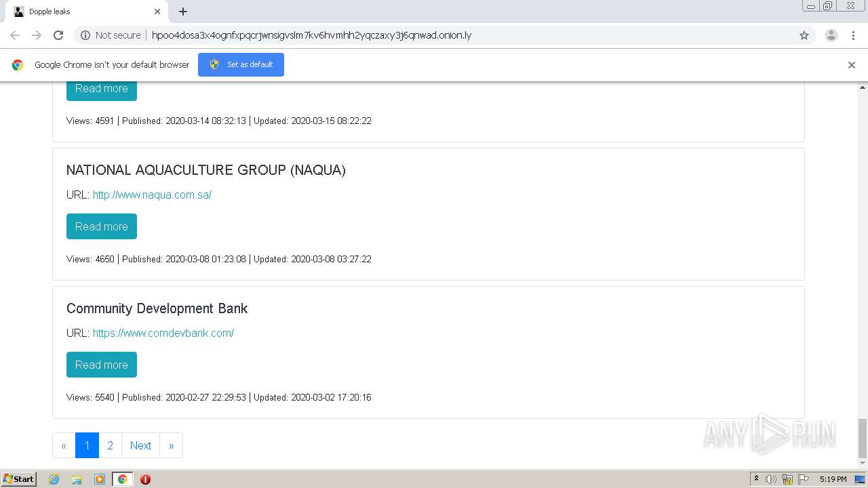Open the Chrome three-dot menu

853,35
